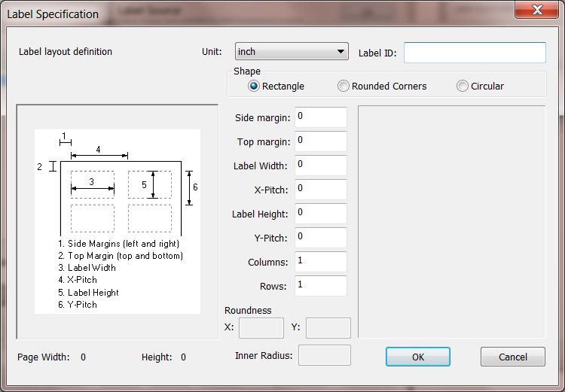This screenshot has width=565, height=392.
Task: Click the Top margin field
Action: (321, 141)
